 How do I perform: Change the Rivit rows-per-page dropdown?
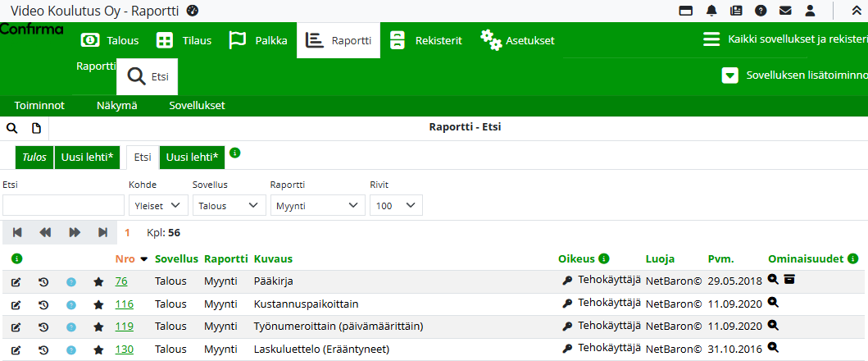396,205
